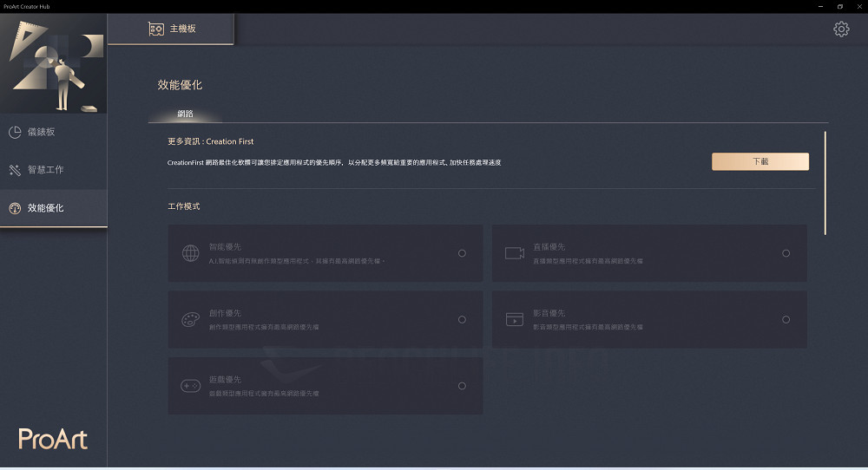Viewport: 868px width, 470px height.
Task: Click the vertical scrollbar on right
Action: [x=825, y=183]
